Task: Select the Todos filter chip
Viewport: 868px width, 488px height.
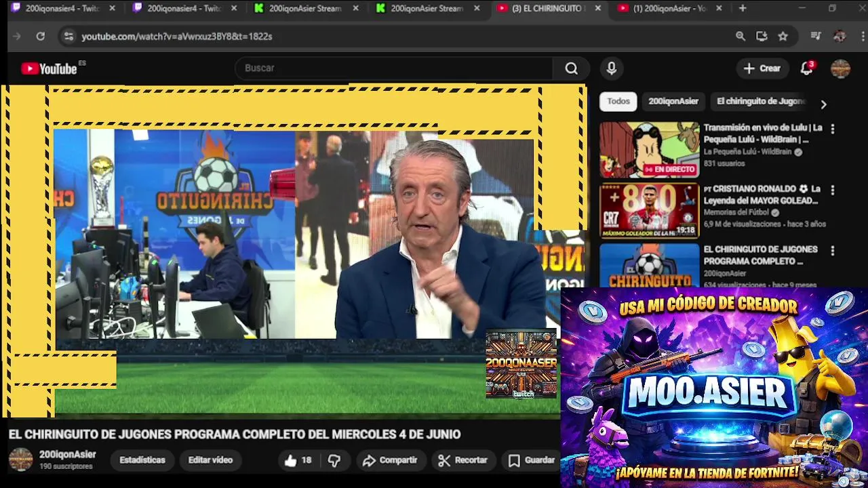Action: pyautogui.click(x=618, y=101)
